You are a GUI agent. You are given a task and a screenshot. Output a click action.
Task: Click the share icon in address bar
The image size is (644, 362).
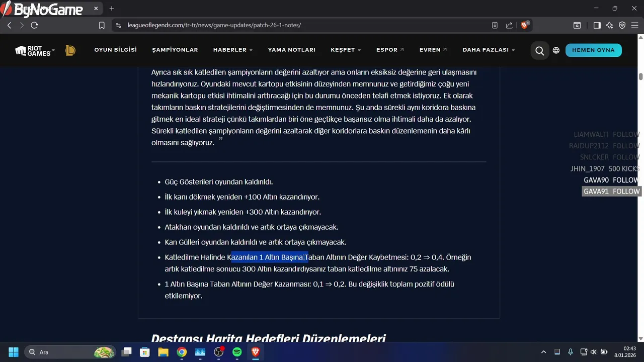[509, 25]
